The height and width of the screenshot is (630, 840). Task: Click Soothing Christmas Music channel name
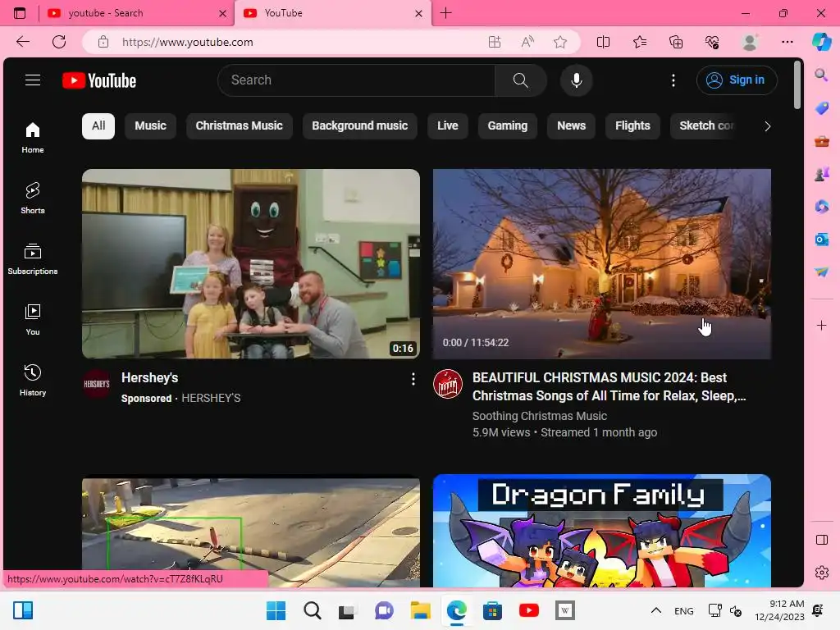[x=540, y=416]
